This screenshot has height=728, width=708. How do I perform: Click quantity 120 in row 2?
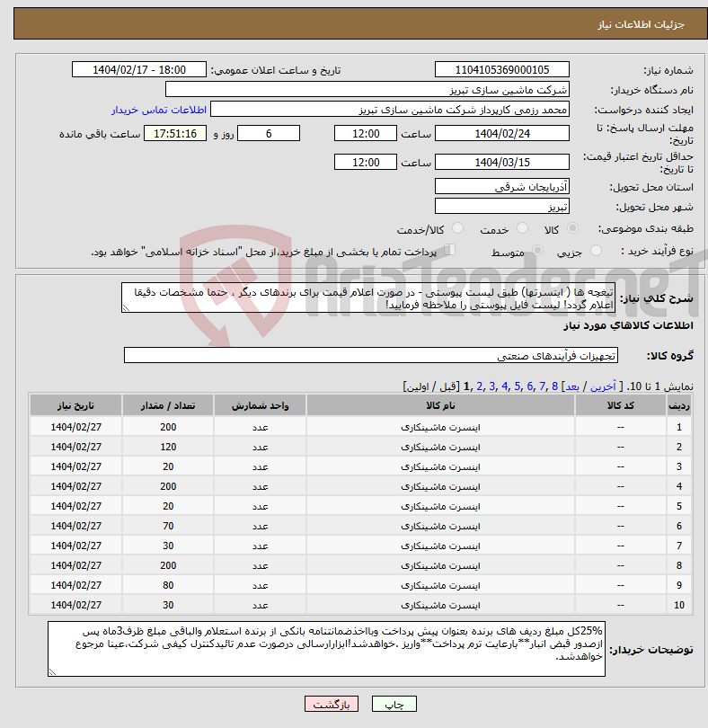[168, 447]
